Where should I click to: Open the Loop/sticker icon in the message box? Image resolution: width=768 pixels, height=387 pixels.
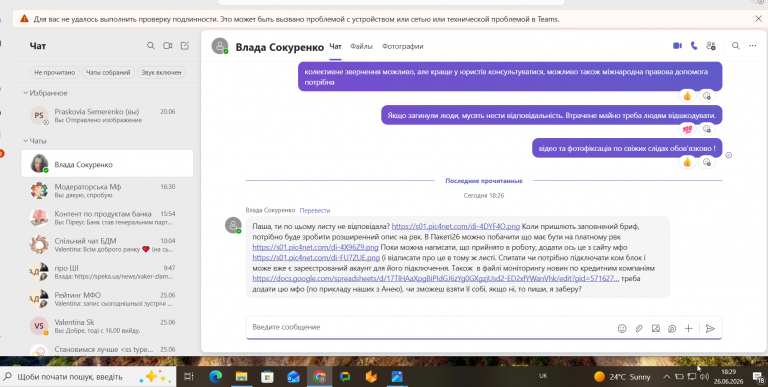pos(672,329)
